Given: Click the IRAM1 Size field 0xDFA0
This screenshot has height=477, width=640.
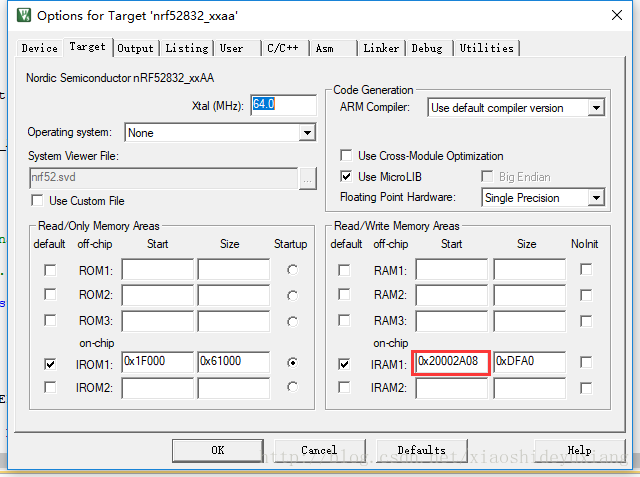Looking at the screenshot, I should click(x=530, y=362).
